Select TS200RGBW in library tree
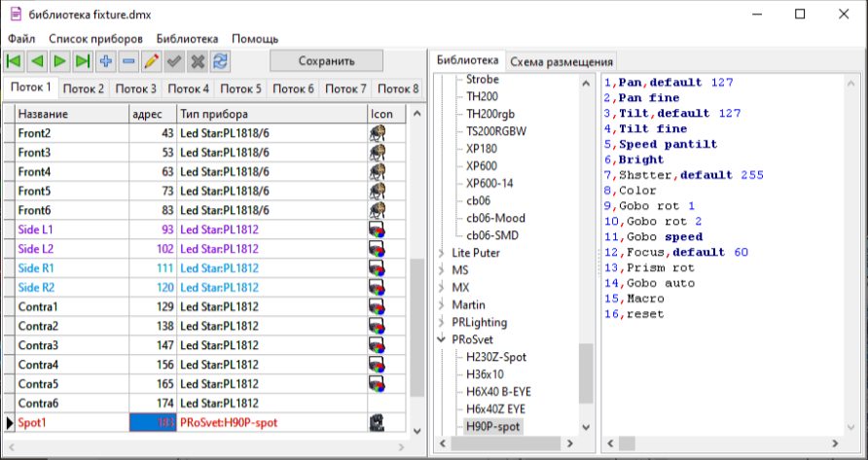The image size is (868, 460). point(496,131)
